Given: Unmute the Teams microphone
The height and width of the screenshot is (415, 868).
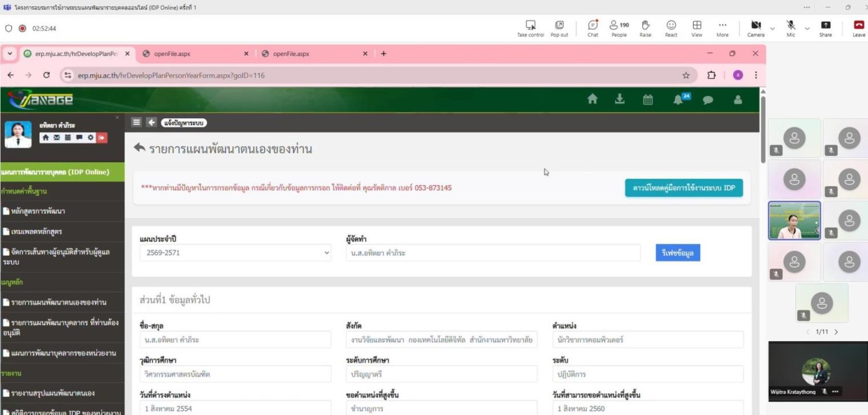Looking at the screenshot, I should click(x=790, y=28).
